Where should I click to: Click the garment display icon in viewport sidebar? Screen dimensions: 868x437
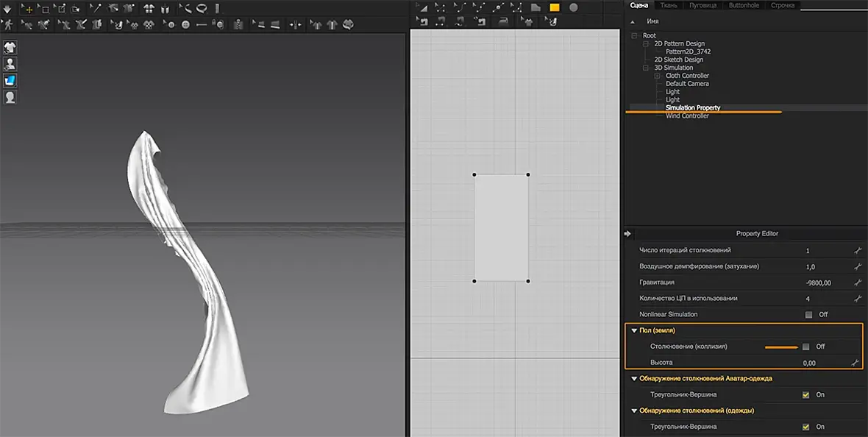point(10,48)
